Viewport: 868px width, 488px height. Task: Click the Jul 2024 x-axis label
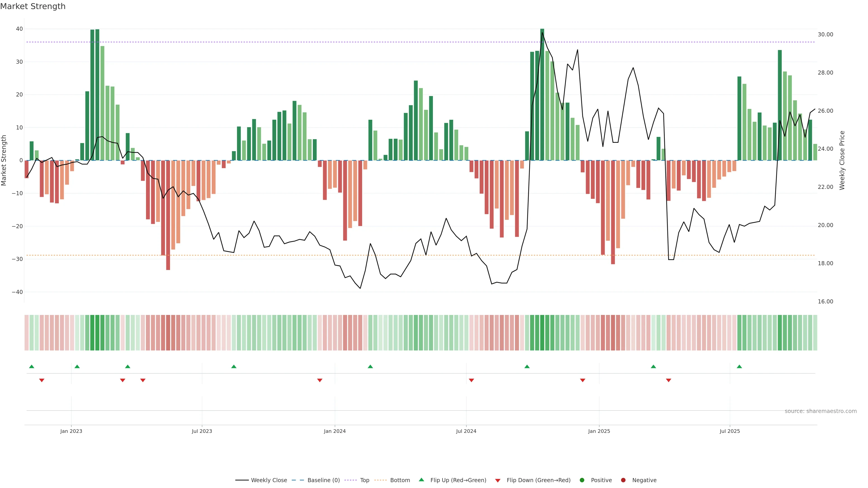(x=466, y=431)
